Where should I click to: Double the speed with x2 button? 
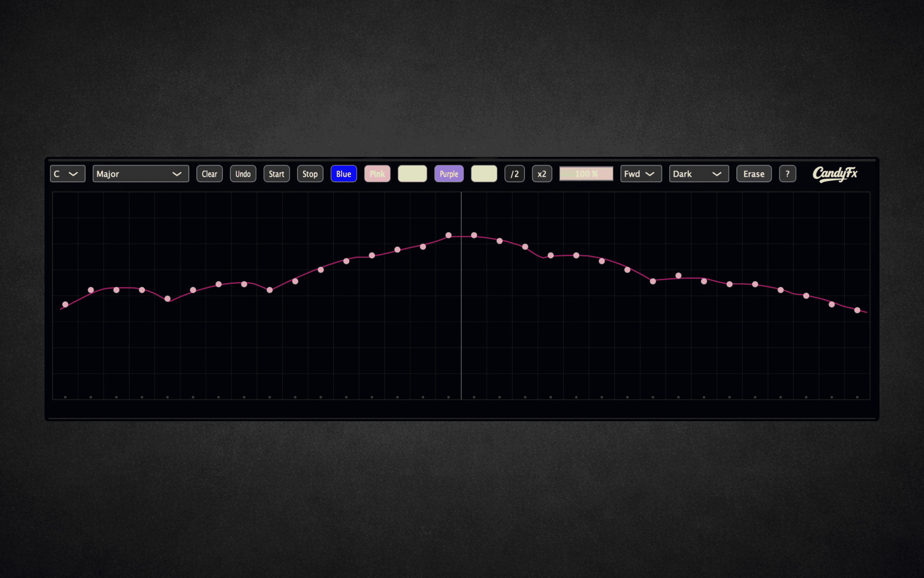pyautogui.click(x=542, y=174)
